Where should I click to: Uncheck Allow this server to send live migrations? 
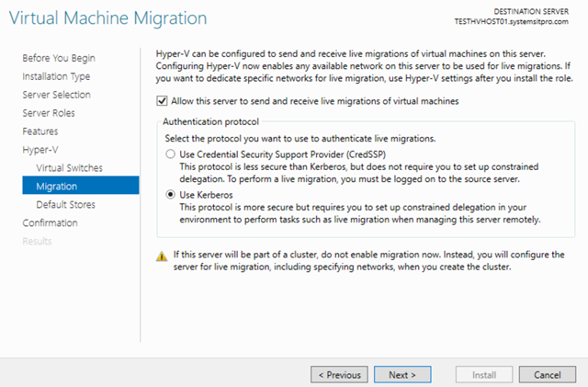(x=162, y=101)
